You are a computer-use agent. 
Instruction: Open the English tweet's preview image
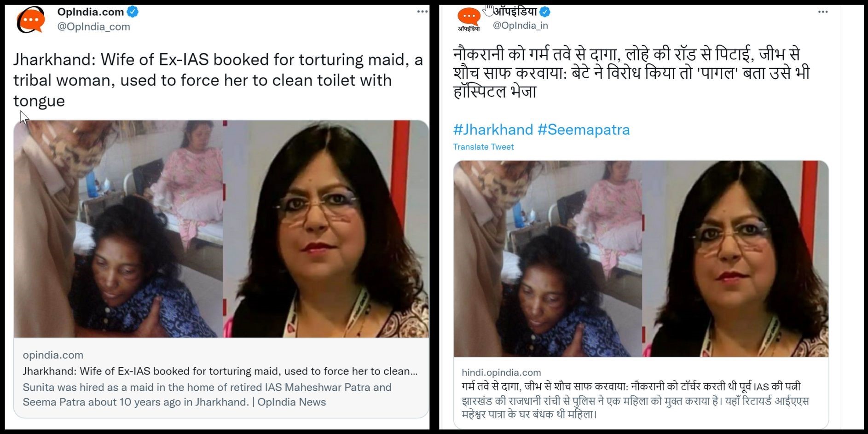click(x=221, y=229)
